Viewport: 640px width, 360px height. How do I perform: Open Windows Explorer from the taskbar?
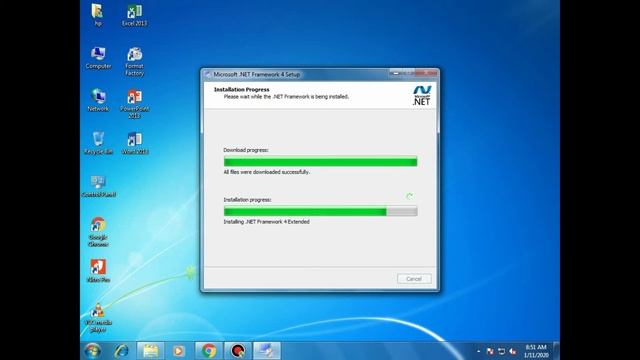pyautogui.click(x=150, y=351)
